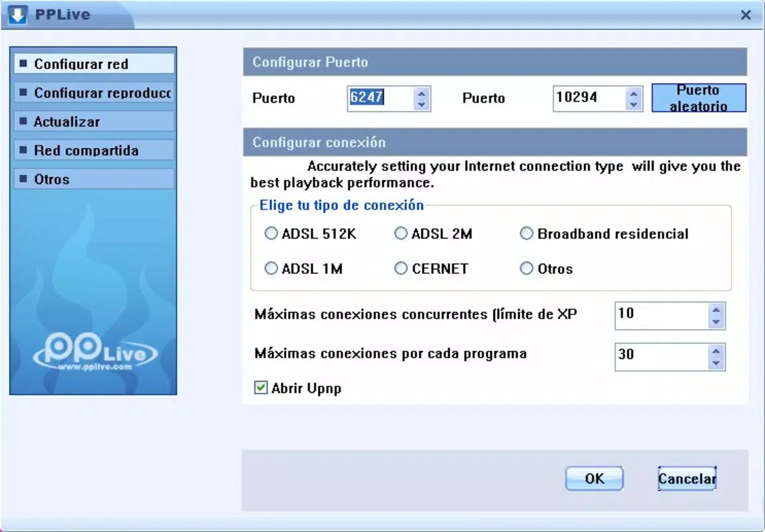Decrease the first Puerto value with down arrow
This screenshot has height=532, width=765.
coord(422,104)
